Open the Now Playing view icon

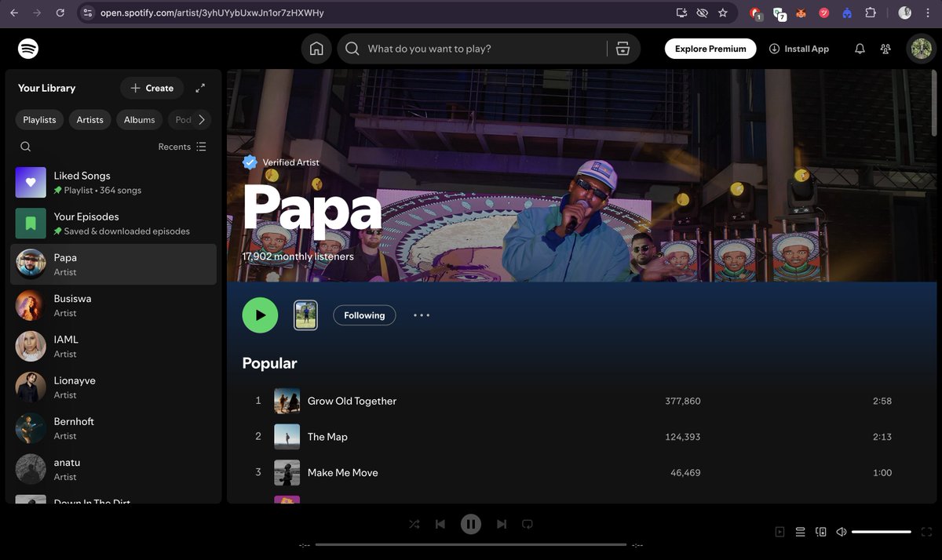(780, 532)
